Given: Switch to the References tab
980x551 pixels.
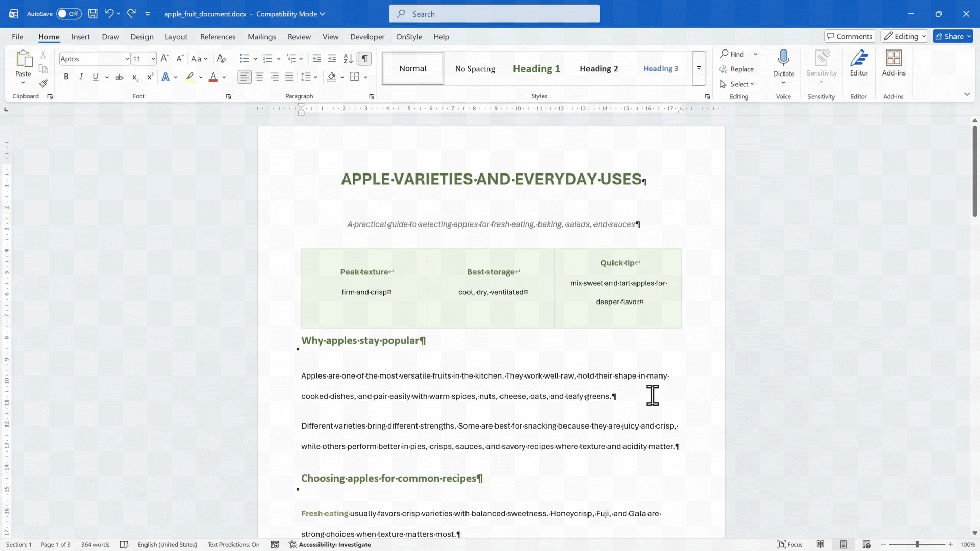Looking at the screenshot, I should [218, 37].
